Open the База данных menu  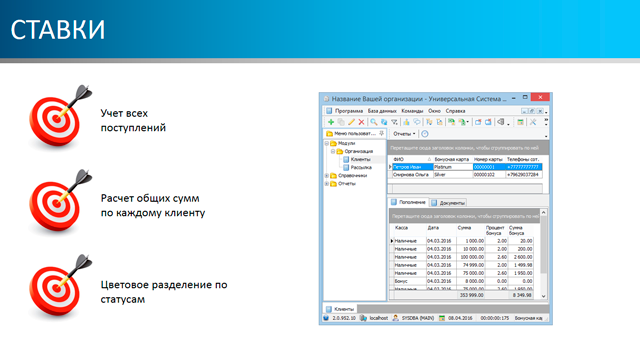(x=382, y=111)
